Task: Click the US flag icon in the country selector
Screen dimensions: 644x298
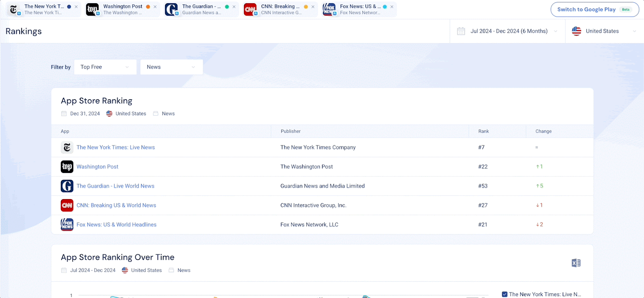Action: click(577, 31)
